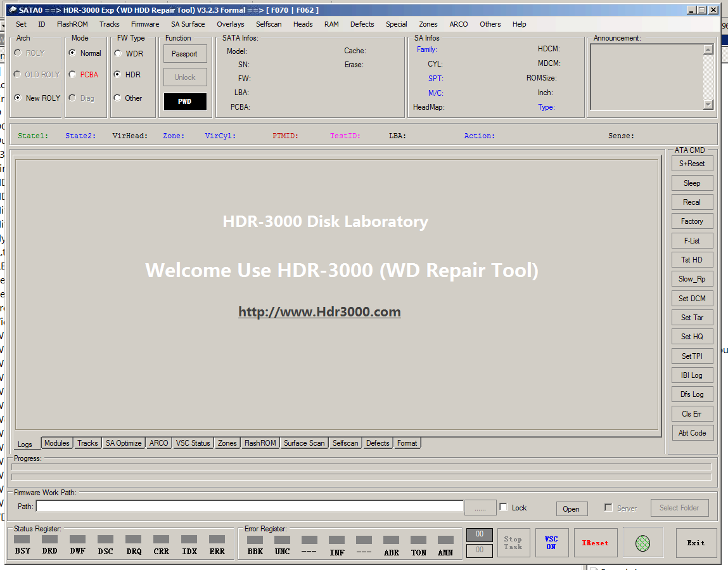Viewport: 728px width, 570px height.
Task: Open the Tracks menu
Action: click(110, 24)
